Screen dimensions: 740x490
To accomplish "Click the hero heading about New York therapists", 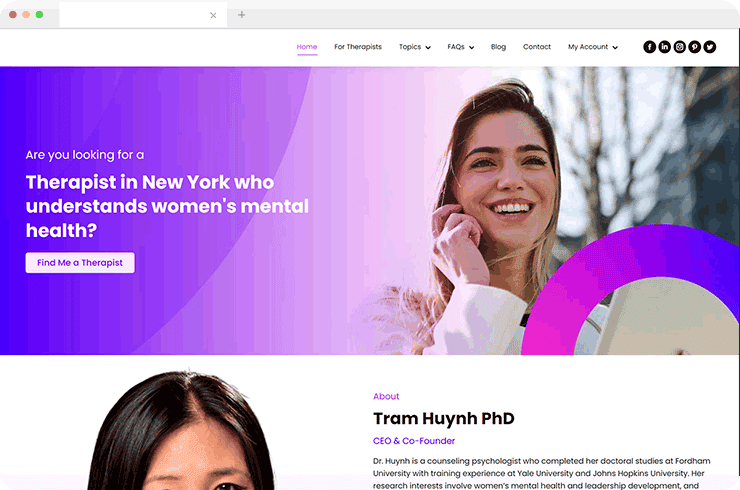I will (x=166, y=206).
